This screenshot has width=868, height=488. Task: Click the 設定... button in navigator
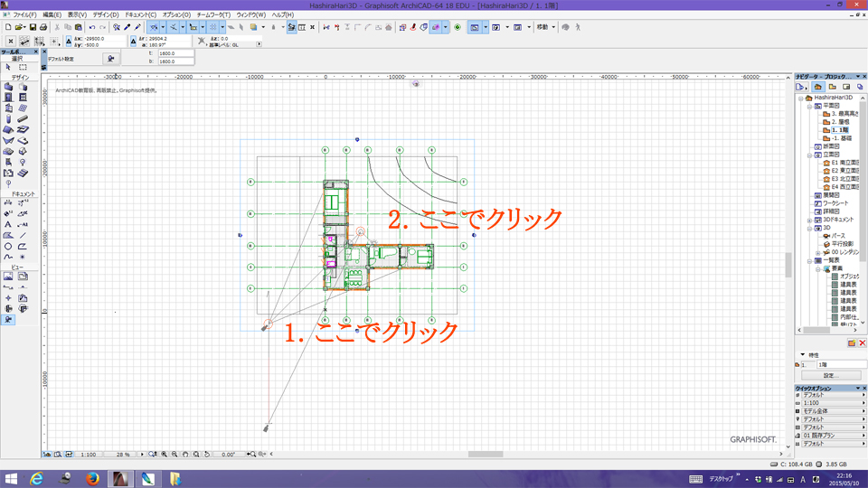[x=830, y=376]
